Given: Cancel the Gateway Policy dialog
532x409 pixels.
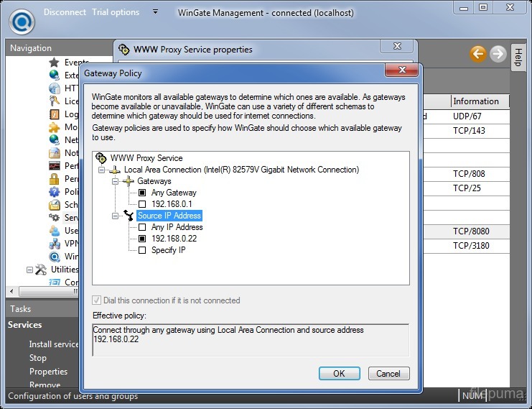Looking at the screenshot, I should coord(388,373).
